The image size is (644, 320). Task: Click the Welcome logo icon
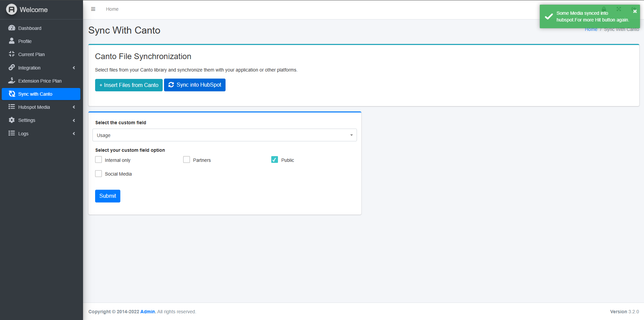click(11, 9)
